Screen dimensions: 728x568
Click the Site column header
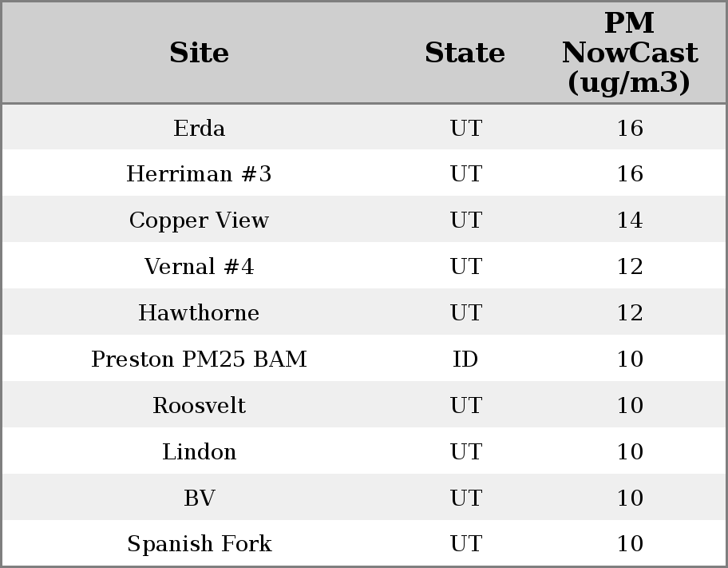199,53
